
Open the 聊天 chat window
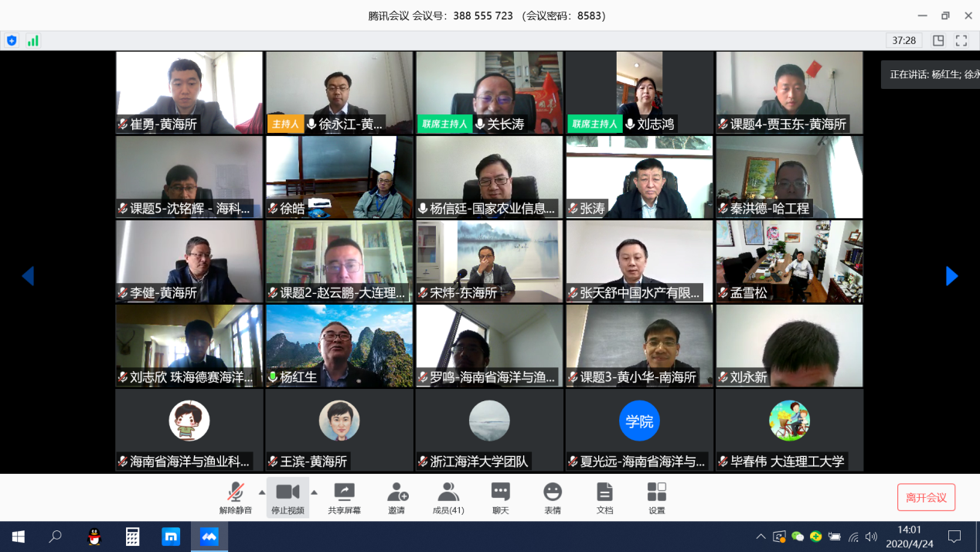pyautogui.click(x=501, y=498)
